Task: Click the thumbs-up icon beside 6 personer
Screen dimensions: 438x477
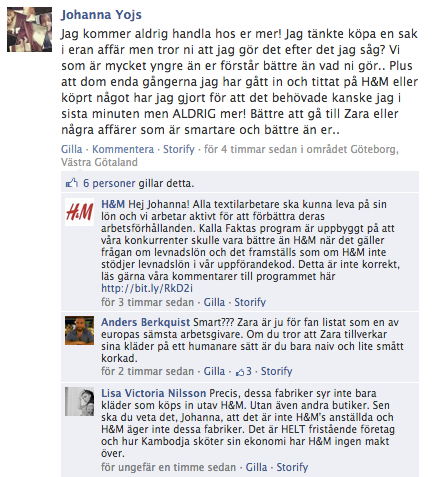Action: click(72, 183)
